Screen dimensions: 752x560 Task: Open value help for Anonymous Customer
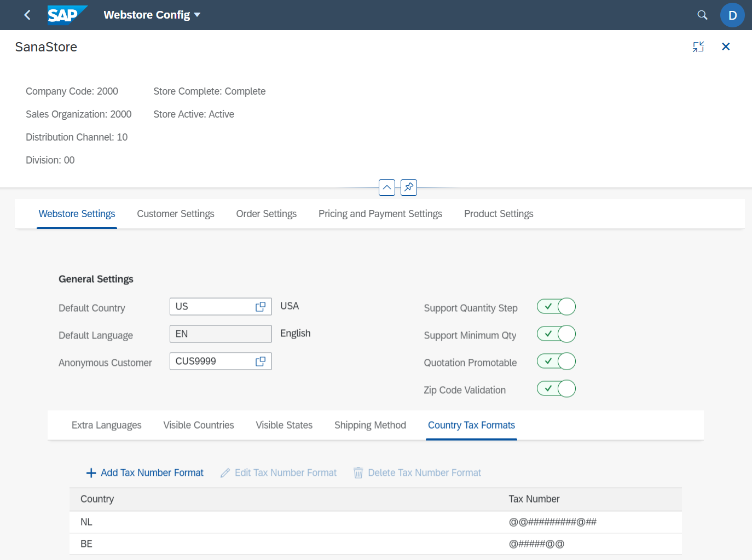click(261, 361)
